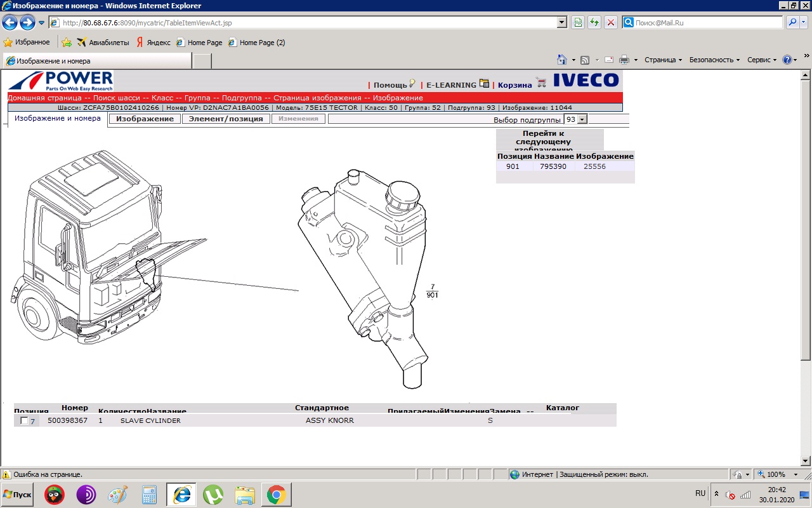
Task: Click the blue help question mark icon
Action: tap(787, 60)
